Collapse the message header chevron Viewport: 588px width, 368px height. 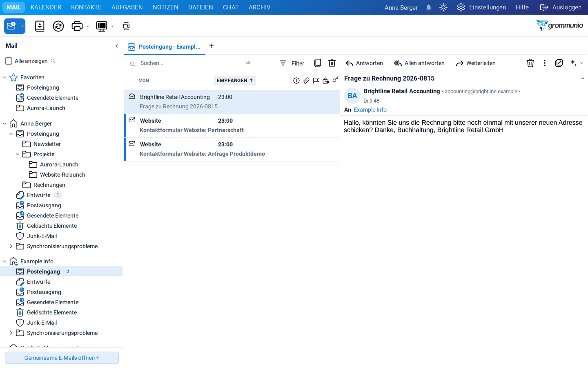coord(583,79)
